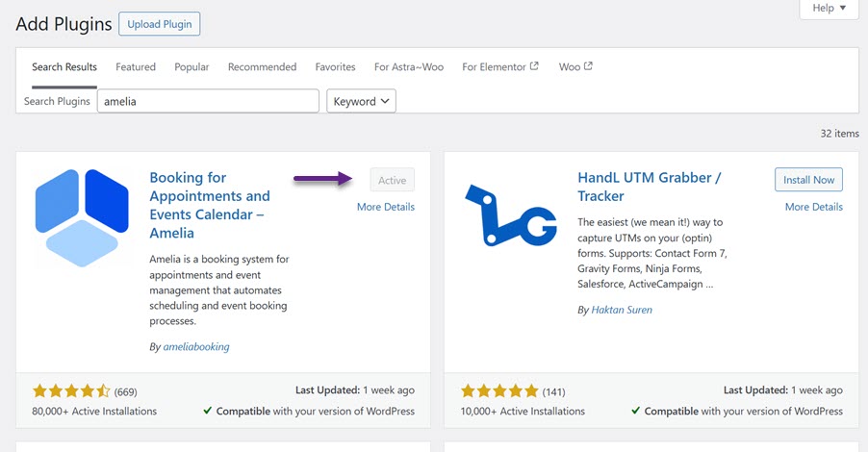This screenshot has height=452, width=868.
Task: Click the Amelia plugin logo icon
Action: (82, 218)
